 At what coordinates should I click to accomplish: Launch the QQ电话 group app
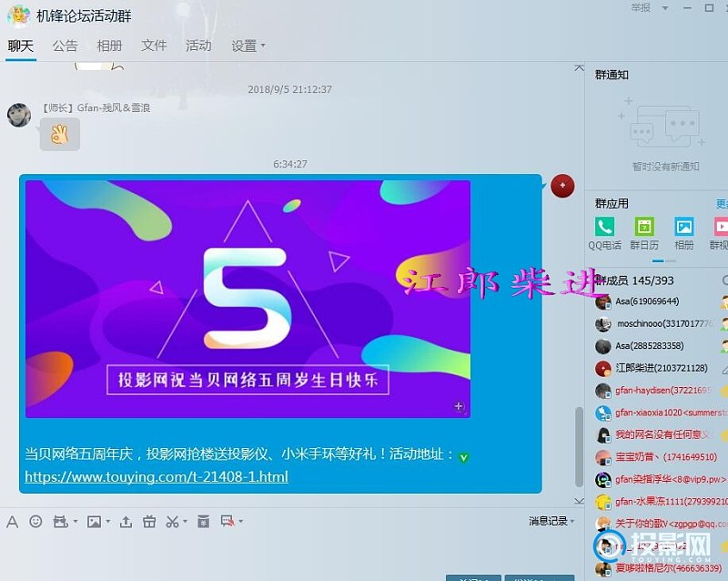click(x=604, y=232)
